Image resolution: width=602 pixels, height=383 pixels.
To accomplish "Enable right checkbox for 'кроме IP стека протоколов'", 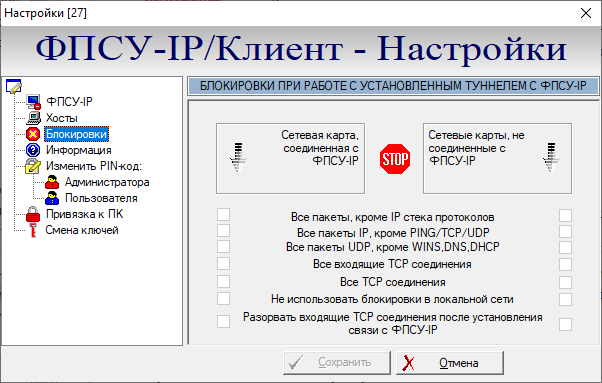I will (565, 215).
